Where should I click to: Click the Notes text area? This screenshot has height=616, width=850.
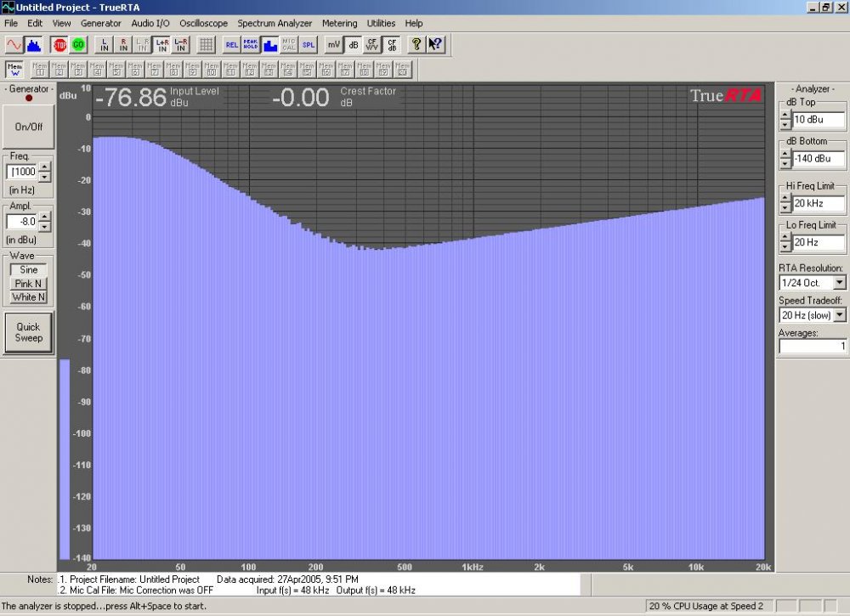pyautogui.click(x=318, y=585)
